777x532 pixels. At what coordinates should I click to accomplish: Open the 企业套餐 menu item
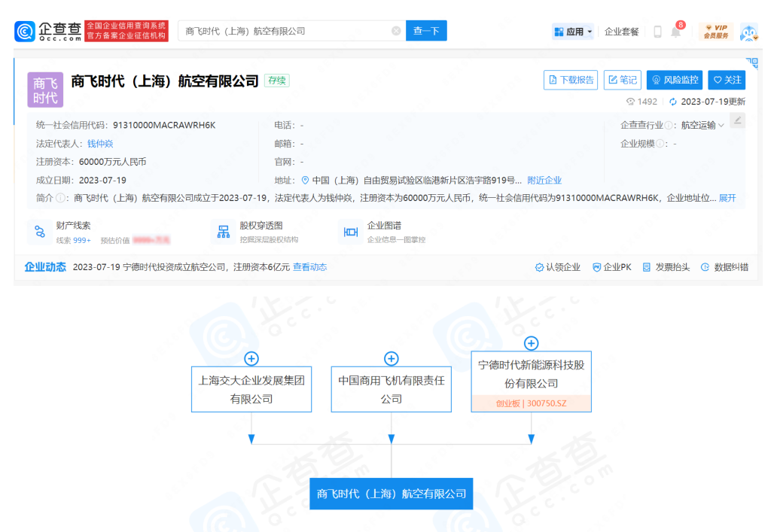click(622, 31)
